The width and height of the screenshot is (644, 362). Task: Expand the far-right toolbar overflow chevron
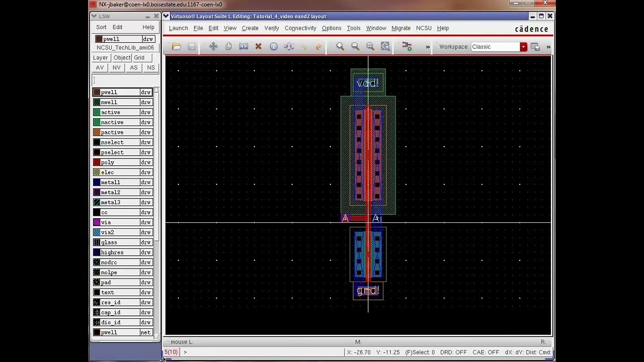(x=548, y=47)
